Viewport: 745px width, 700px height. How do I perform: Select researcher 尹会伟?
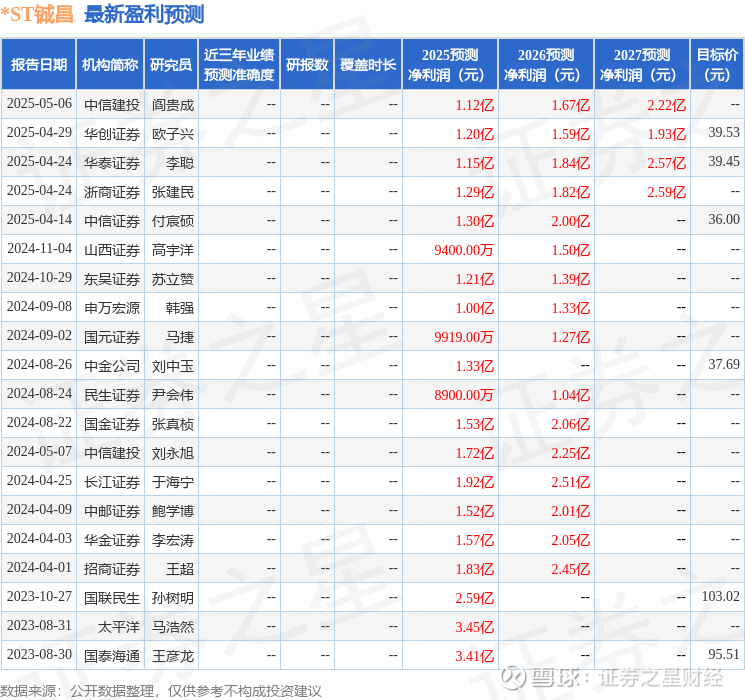173,395
